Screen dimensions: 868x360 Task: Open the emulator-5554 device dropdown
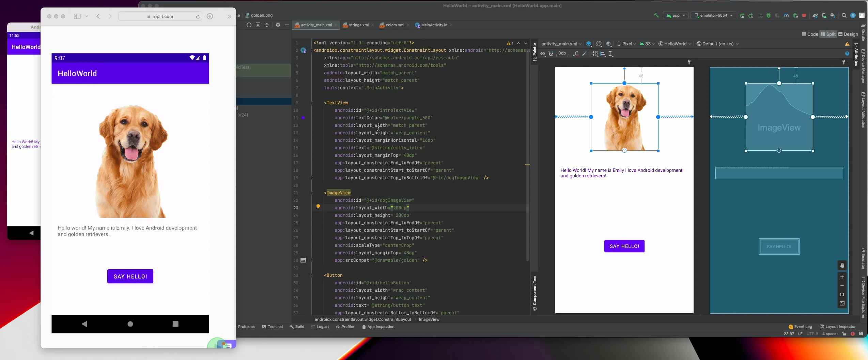click(713, 15)
